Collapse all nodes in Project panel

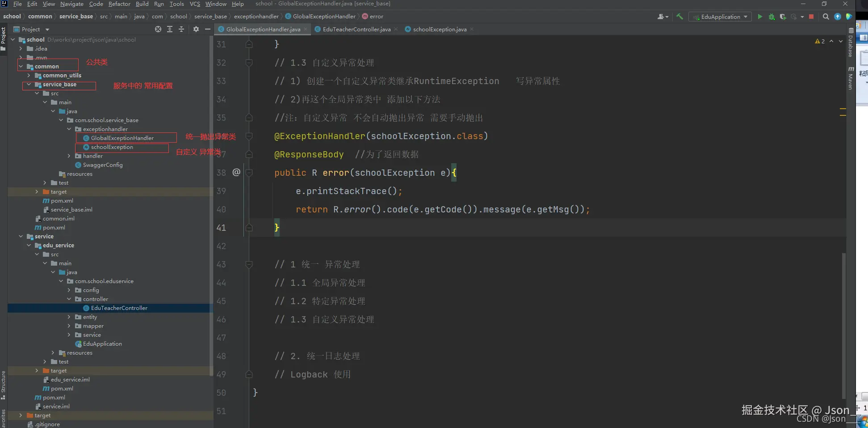coord(181,29)
